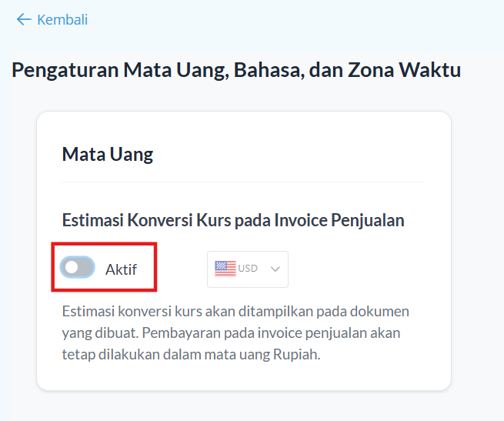
Task: Click the US flag icon
Action: (225, 269)
